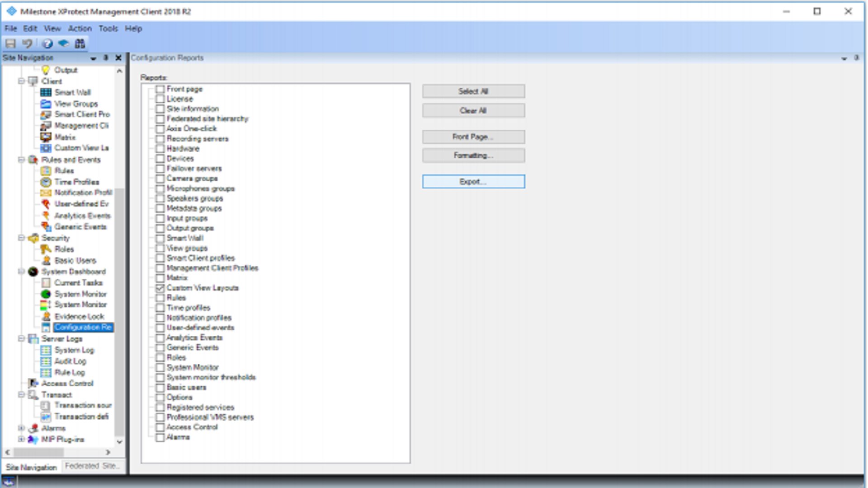Open Custom View Layouts icon
Viewport: 868px width, 488px height.
tap(46, 148)
